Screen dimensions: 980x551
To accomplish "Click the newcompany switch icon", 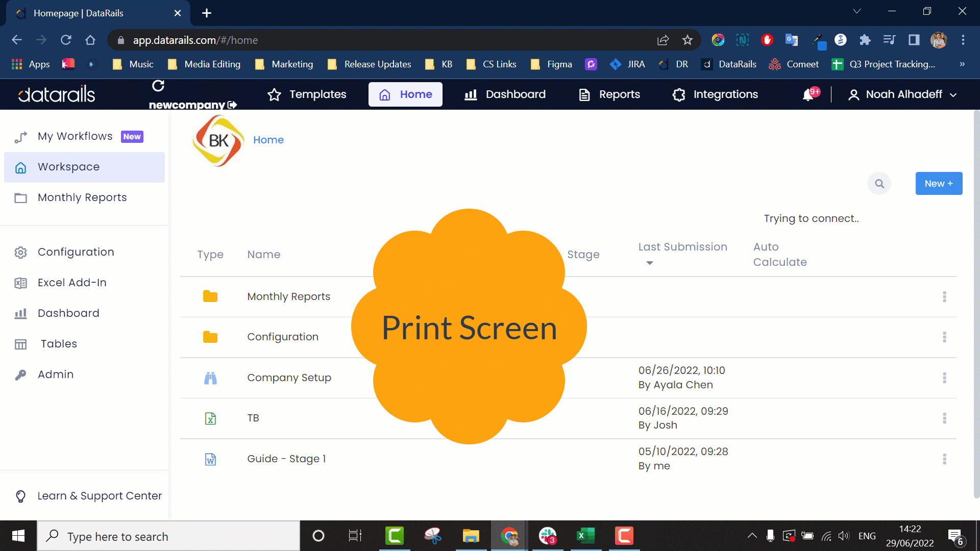I will pos(233,105).
